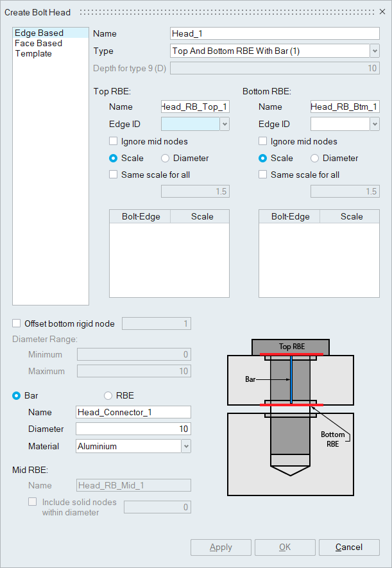Select Diameter radio for Bottom RBE
Image resolution: width=392 pixels, height=568 pixels.
[x=315, y=158]
